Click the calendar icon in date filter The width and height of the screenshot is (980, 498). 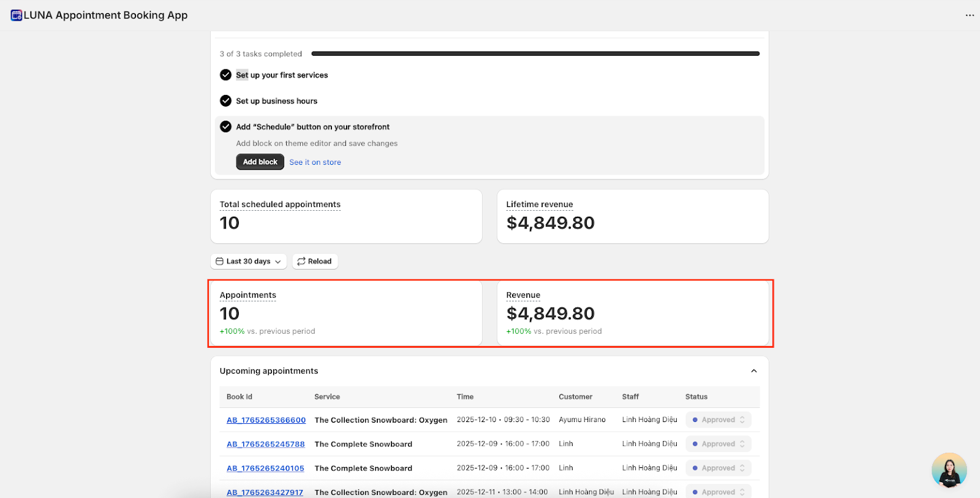(x=219, y=262)
